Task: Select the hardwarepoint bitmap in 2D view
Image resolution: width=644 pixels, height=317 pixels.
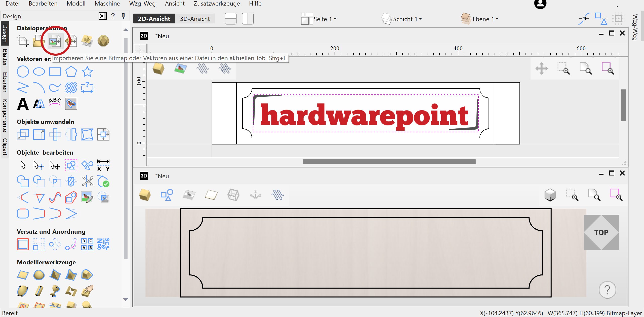Action: pos(366,113)
